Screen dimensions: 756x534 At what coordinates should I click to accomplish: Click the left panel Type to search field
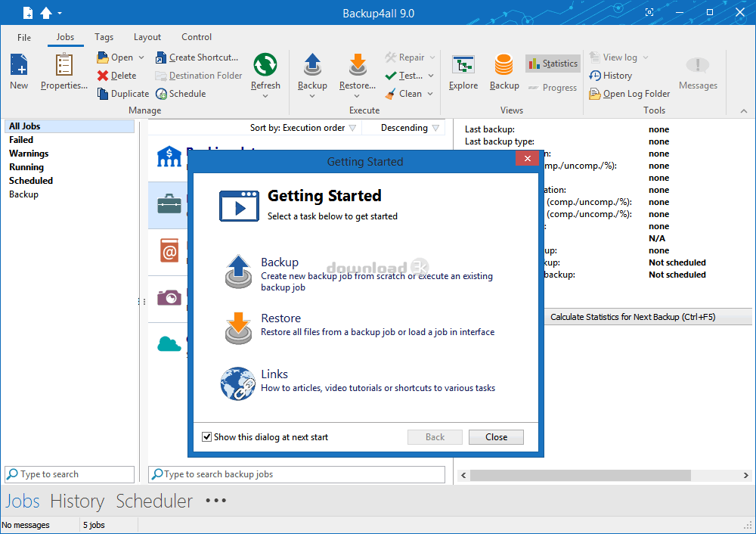tap(70, 474)
